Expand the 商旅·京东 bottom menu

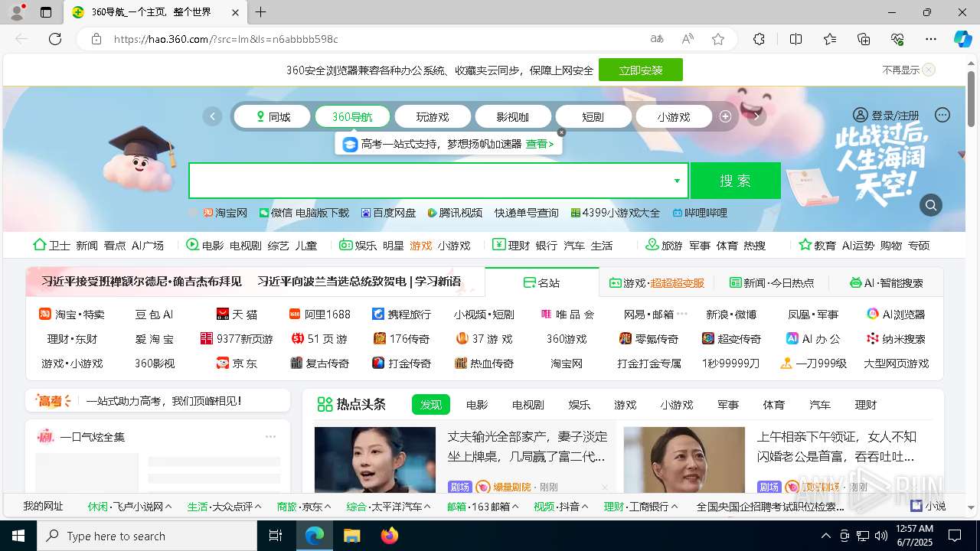coord(304,506)
